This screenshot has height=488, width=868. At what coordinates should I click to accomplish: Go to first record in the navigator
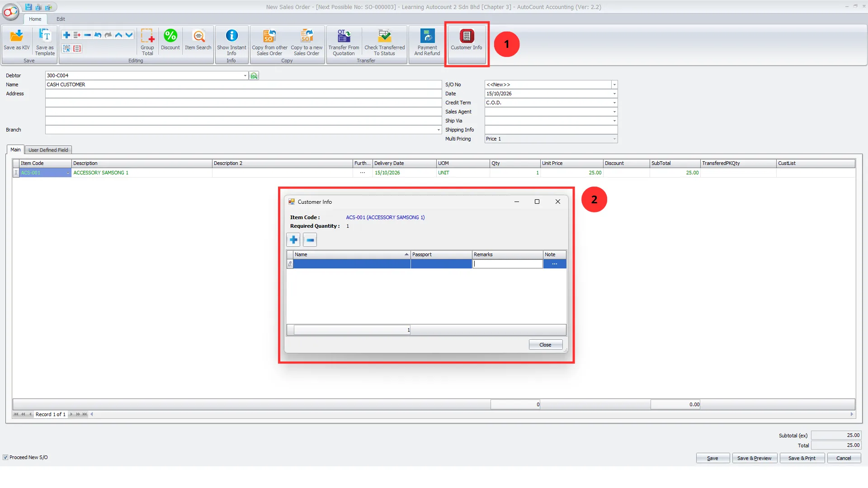tap(16, 414)
